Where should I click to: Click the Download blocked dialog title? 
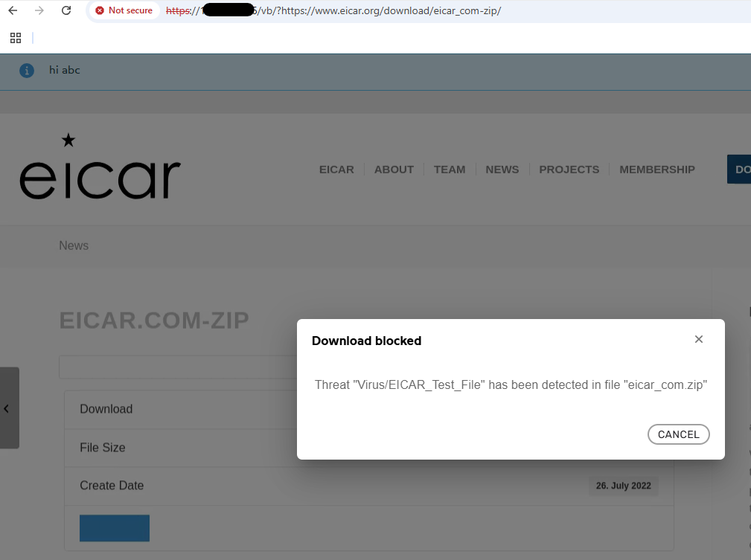click(x=366, y=341)
